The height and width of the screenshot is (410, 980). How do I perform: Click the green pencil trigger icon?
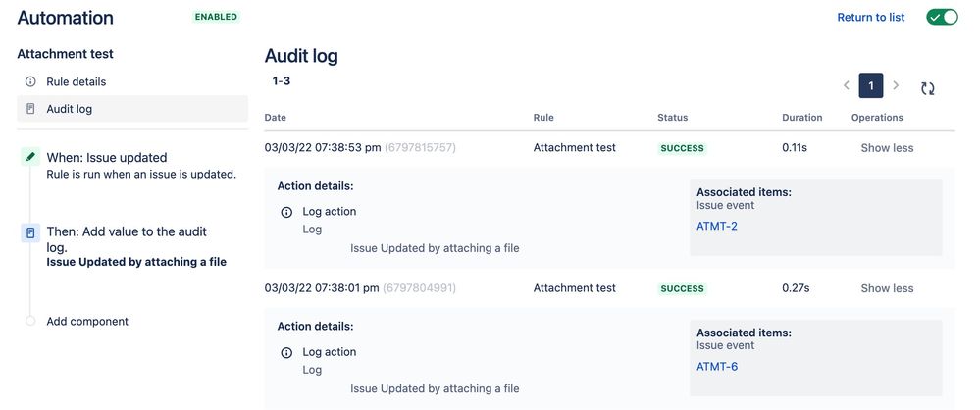click(30, 158)
